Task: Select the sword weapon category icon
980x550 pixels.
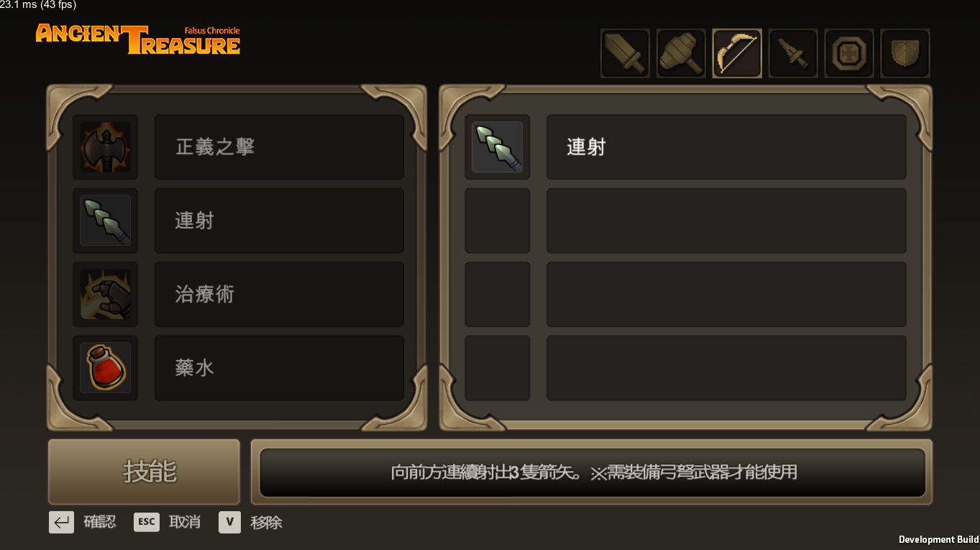Action: click(x=626, y=53)
